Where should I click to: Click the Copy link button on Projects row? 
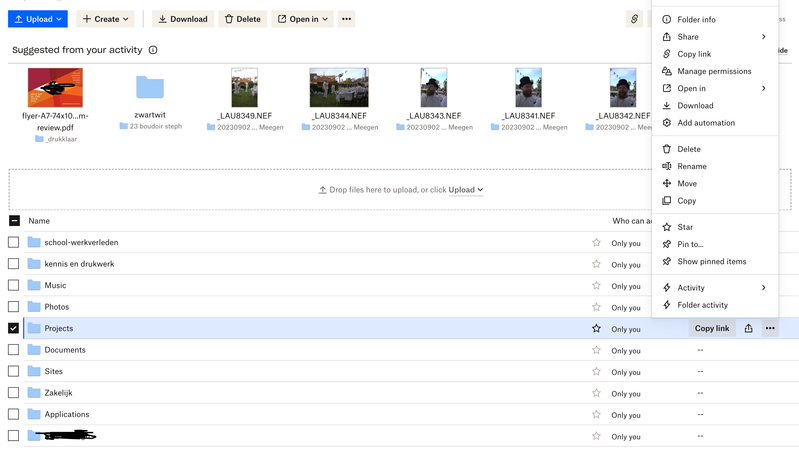click(712, 328)
